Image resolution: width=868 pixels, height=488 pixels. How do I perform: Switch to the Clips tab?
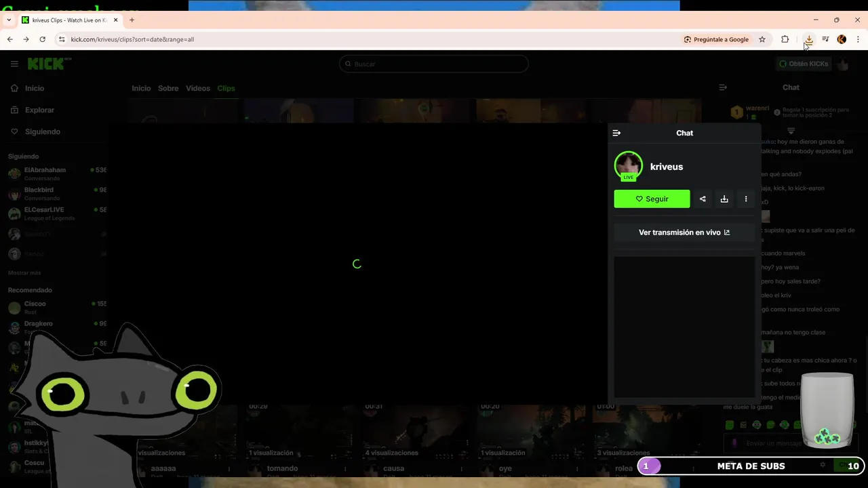coord(226,88)
